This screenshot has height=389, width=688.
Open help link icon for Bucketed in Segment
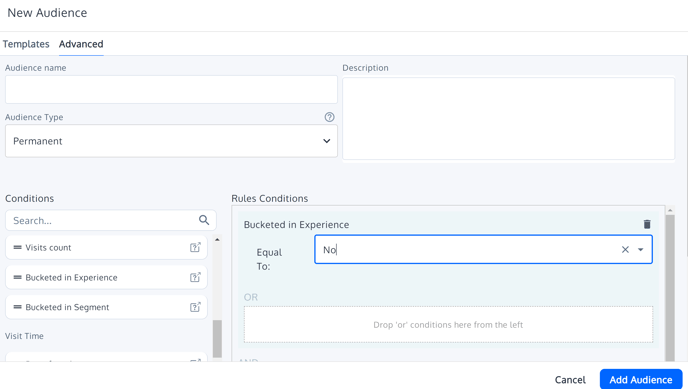coord(195,307)
